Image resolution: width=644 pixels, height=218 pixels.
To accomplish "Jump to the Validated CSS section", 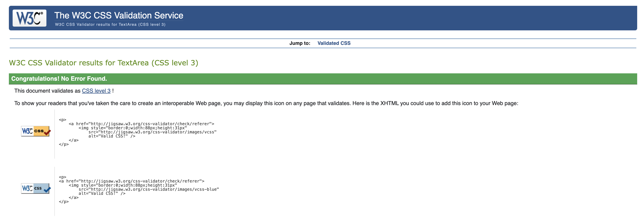I will click(x=334, y=43).
